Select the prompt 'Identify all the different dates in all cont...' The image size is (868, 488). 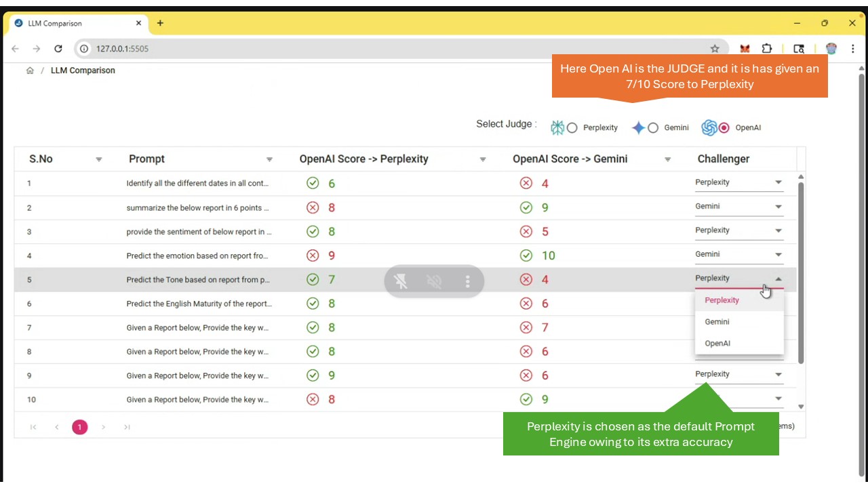point(197,183)
